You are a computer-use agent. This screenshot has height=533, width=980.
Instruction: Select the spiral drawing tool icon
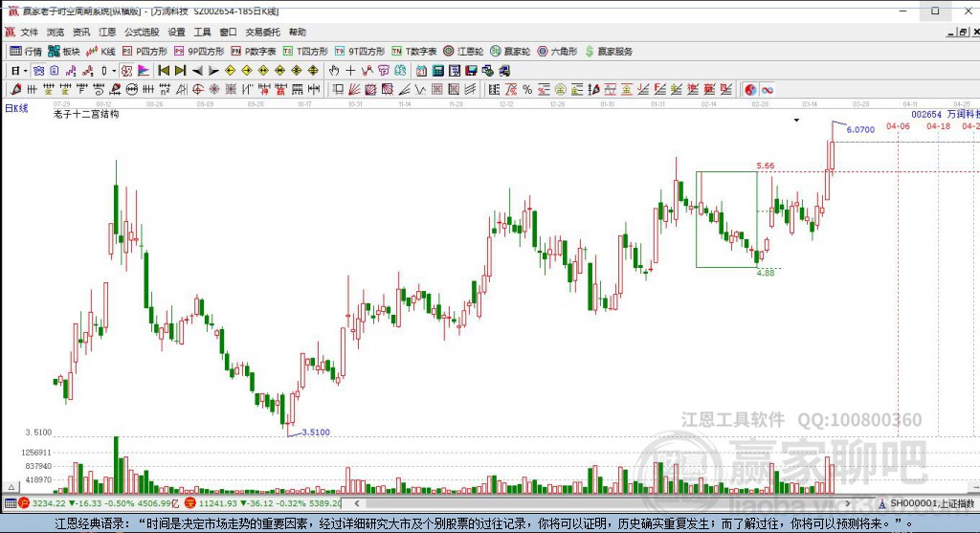pyautogui.click(x=99, y=89)
